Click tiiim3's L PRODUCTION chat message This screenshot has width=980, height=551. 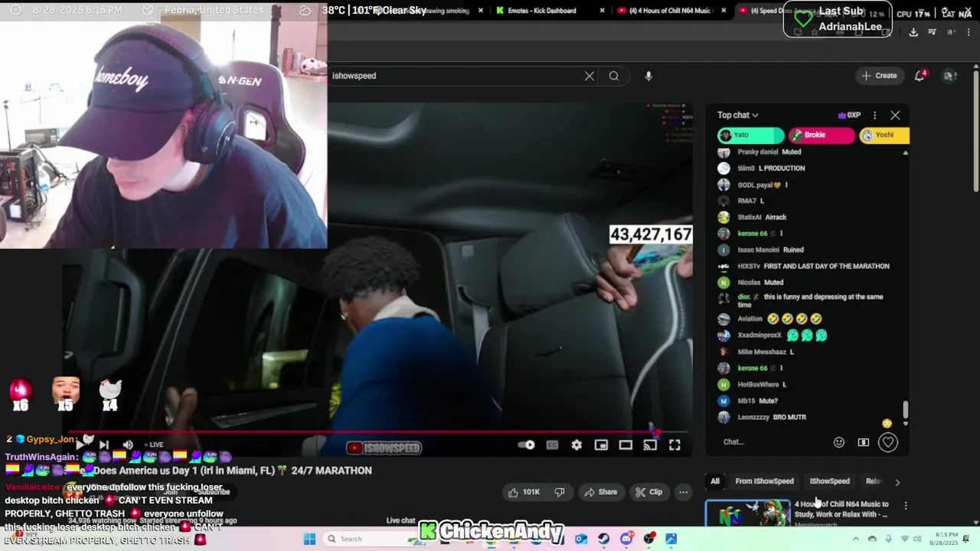tap(761, 168)
